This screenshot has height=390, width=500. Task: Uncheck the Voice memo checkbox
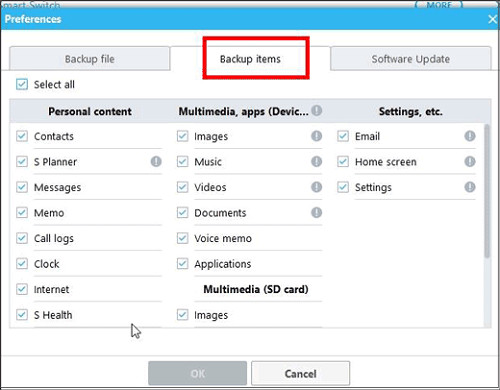click(x=182, y=238)
